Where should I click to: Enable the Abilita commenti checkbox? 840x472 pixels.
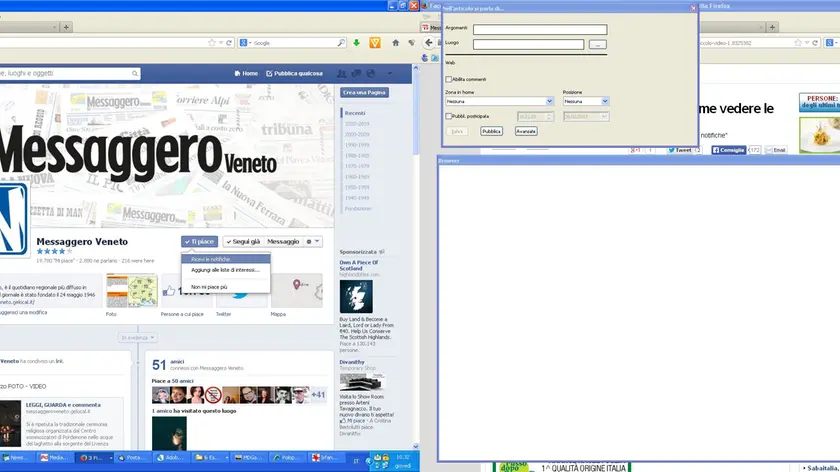[448, 79]
